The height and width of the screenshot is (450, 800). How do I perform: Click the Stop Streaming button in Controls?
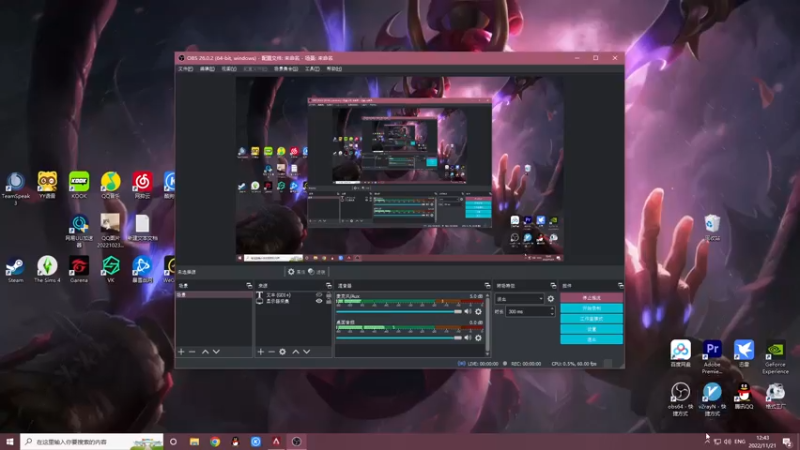click(x=591, y=297)
